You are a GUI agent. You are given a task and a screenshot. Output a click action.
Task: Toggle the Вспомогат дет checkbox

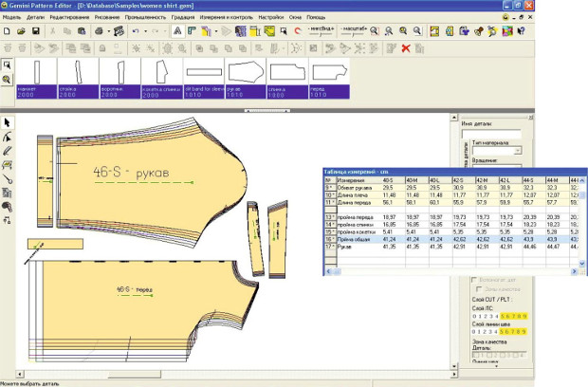click(x=476, y=281)
